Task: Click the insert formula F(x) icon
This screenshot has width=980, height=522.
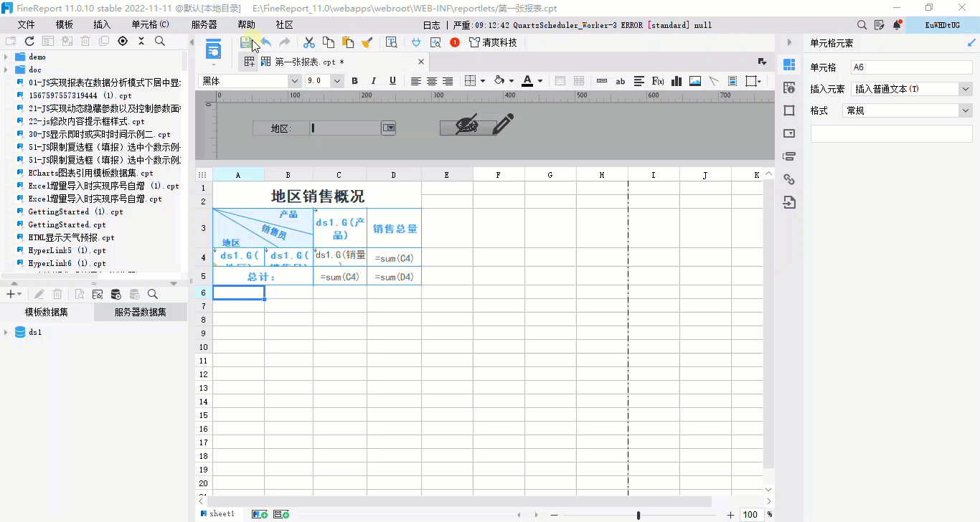Action: pyautogui.click(x=658, y=81)
